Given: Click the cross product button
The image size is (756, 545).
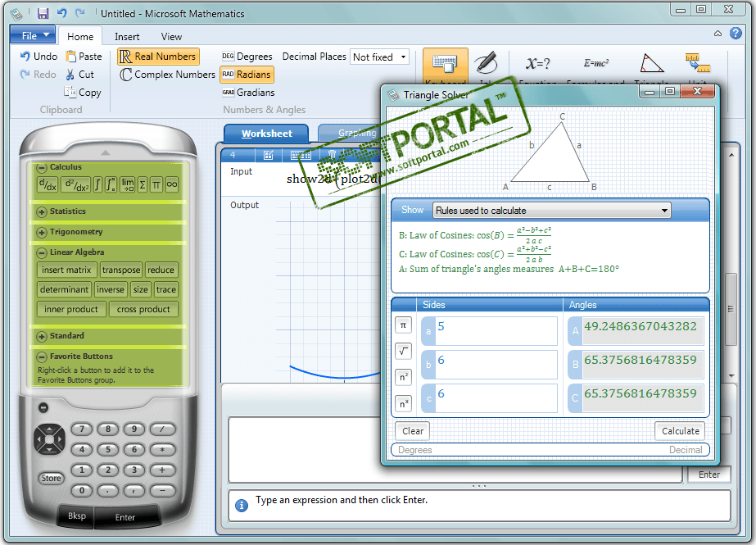Looking at the screenshot, I should tap(143, 310).
